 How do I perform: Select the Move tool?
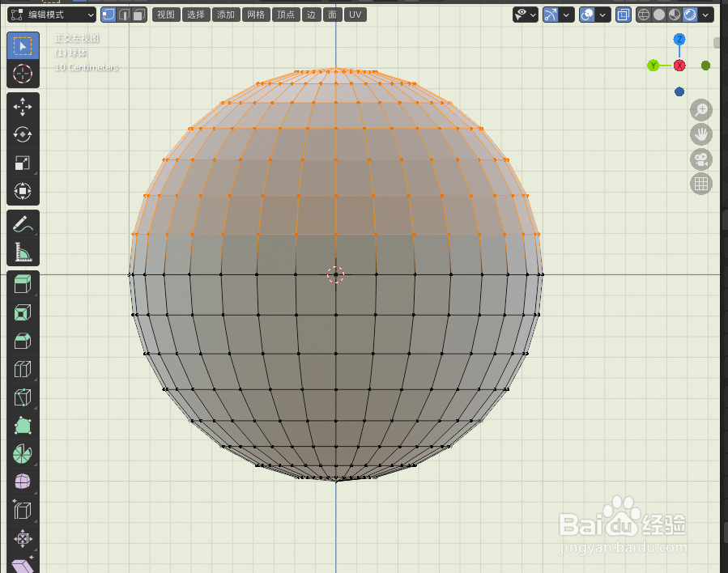tap(23, 106)
